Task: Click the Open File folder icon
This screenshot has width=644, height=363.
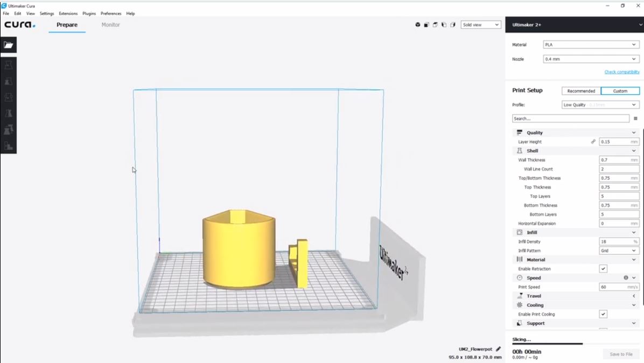Action: [x=8, y=45]
